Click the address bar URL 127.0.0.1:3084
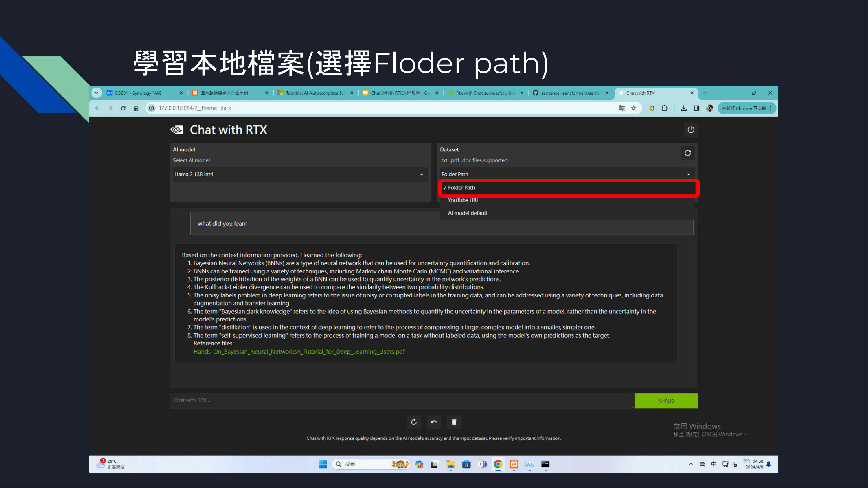Image resolution: width=868 pixels, height=488 pixels. click(x=195, y=108)
